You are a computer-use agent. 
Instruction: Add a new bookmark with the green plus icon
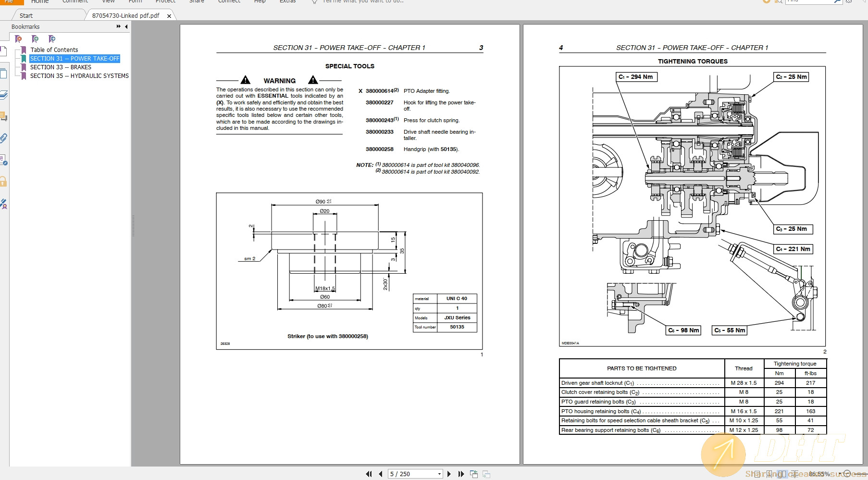[35, 39]
